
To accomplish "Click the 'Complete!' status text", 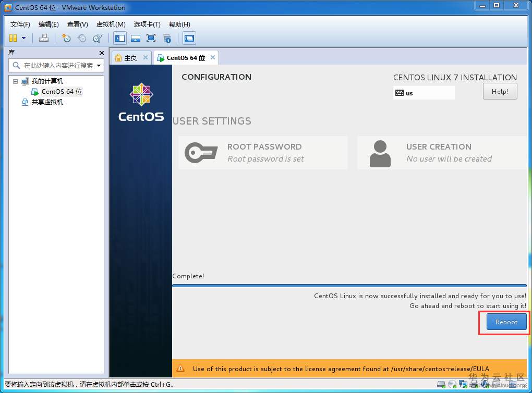I will coord(188,276).
